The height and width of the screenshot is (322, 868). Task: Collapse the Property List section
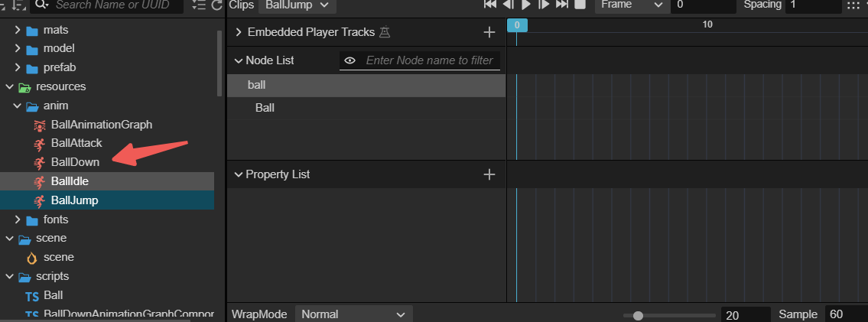tap(238, 174)
